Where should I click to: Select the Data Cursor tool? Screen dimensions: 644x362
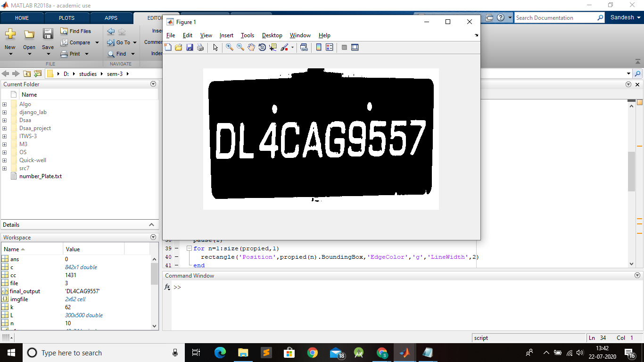coord(273,47)
